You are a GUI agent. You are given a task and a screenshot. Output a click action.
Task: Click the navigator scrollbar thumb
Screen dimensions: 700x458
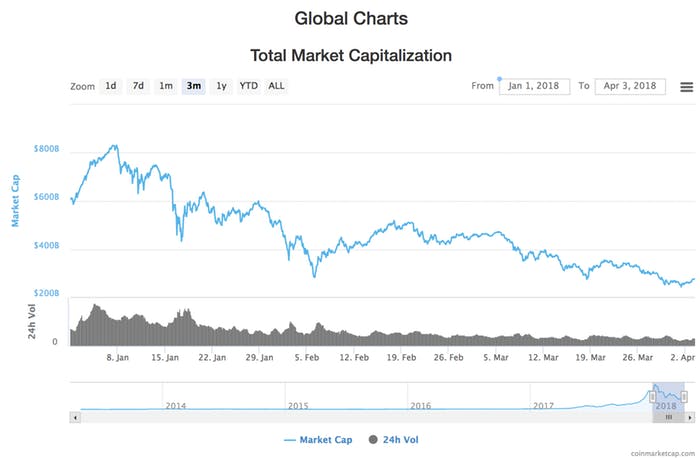[669, 416]
